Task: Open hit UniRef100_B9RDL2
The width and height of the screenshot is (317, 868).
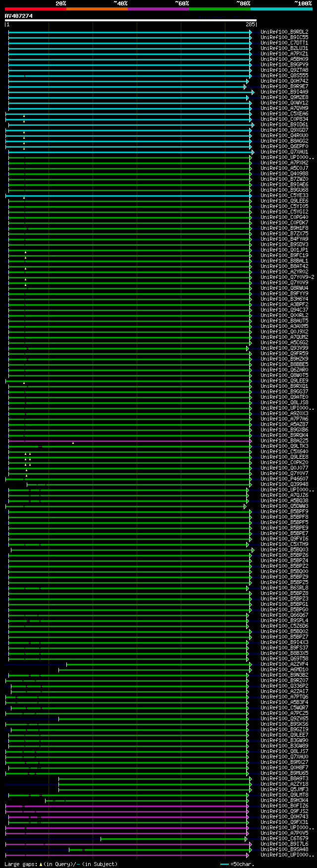Action: point(284,32)
